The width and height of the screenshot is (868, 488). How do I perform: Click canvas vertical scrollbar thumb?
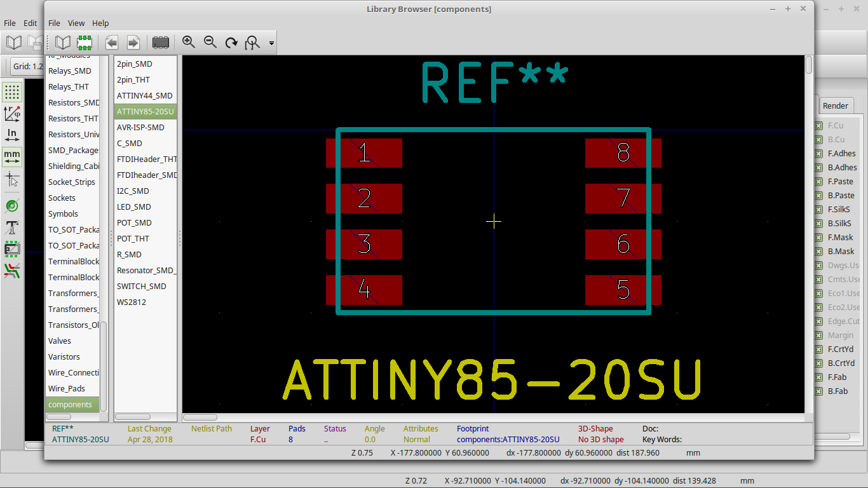(809, 65)
